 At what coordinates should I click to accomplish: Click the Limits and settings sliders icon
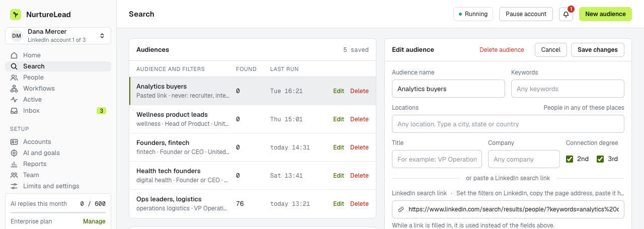pyautogui.click(x=14, y=186)
